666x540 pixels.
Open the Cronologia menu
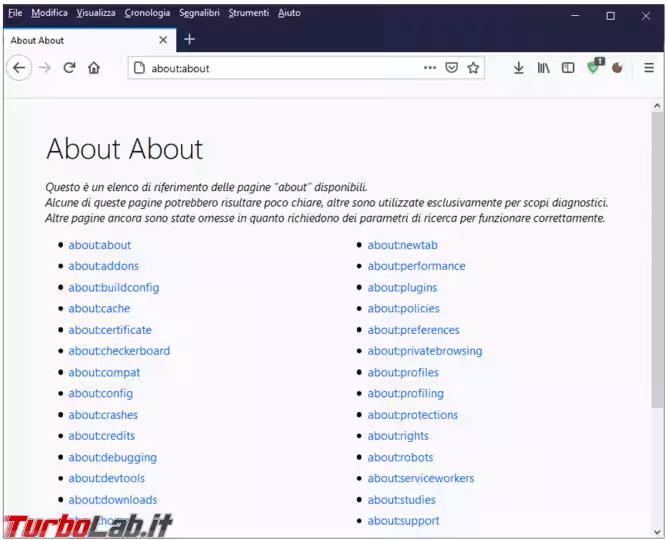click(147, 13)
